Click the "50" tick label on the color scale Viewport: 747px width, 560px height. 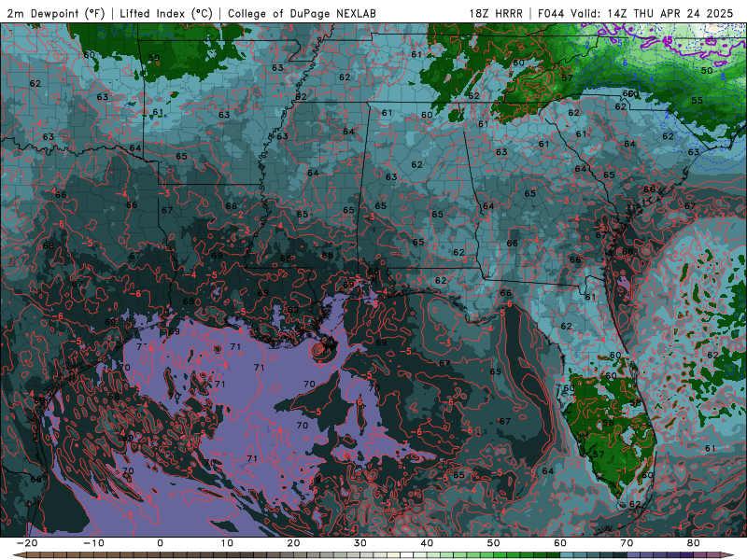[494, 543]
